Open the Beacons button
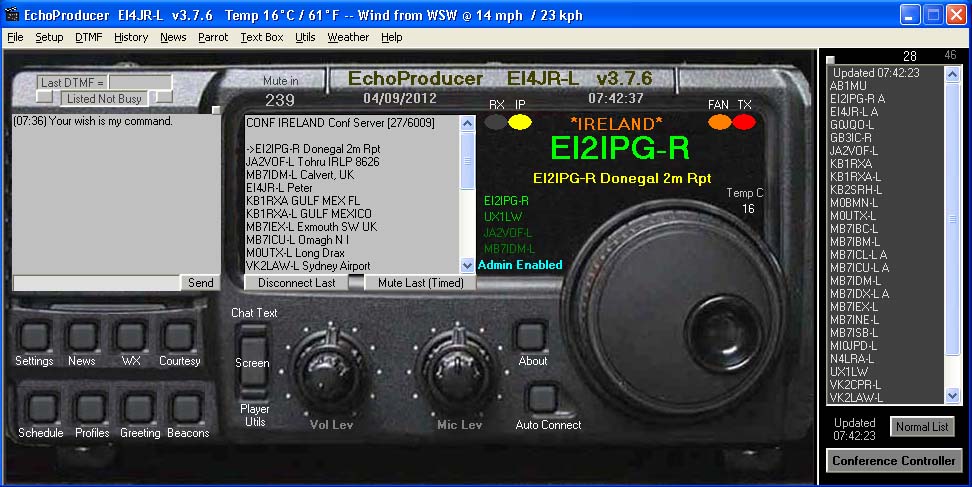Image resolution: width=972 pixels, height=487 pixels. [186, 408]
